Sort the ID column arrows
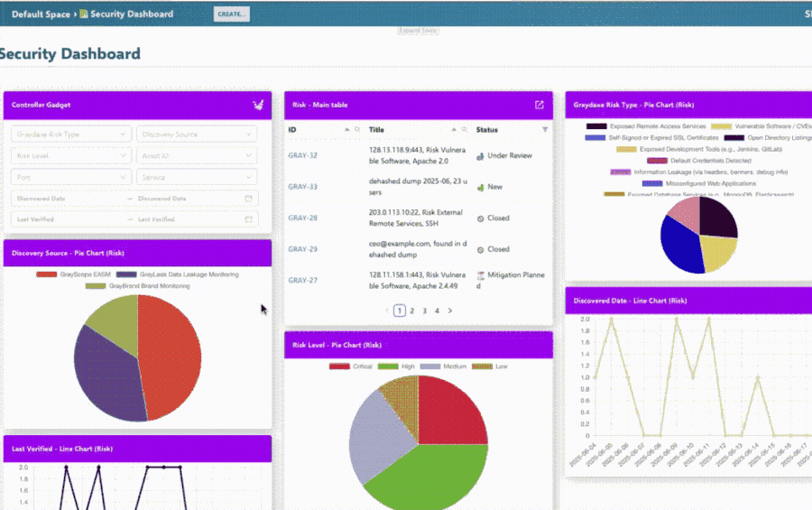Viewport: 812px width, 510px height. tap(347, 130)
